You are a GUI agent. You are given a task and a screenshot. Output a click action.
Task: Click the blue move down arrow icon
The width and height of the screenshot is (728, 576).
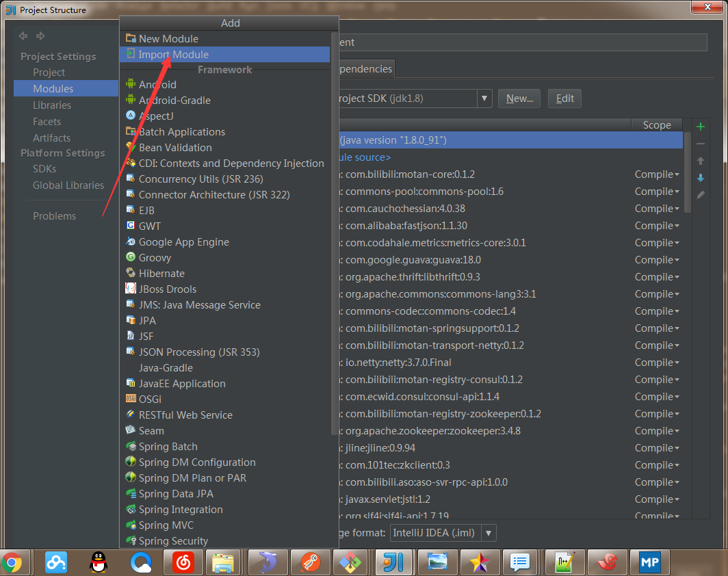701,178
